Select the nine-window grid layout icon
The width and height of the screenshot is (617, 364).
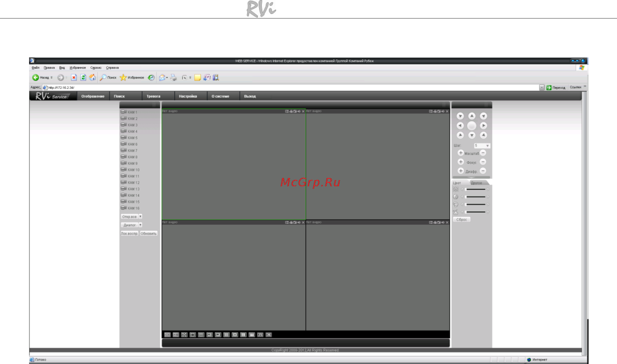tap(226, 335)
